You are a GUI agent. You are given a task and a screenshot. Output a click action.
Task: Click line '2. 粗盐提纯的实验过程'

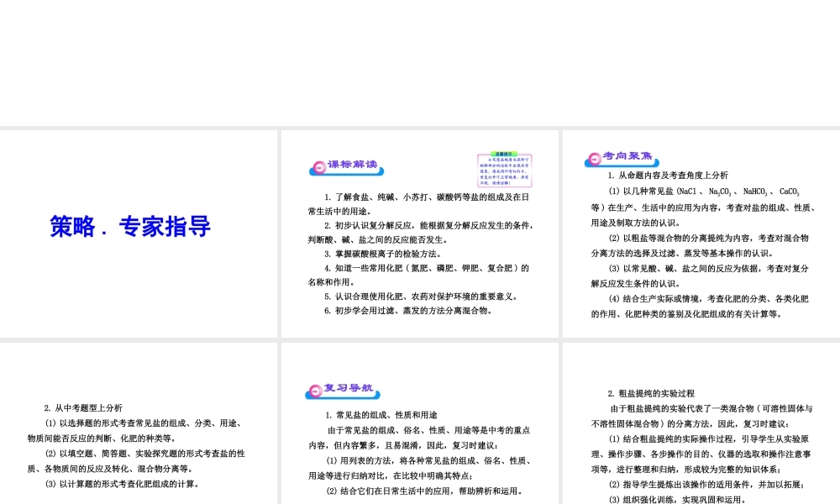652,393
